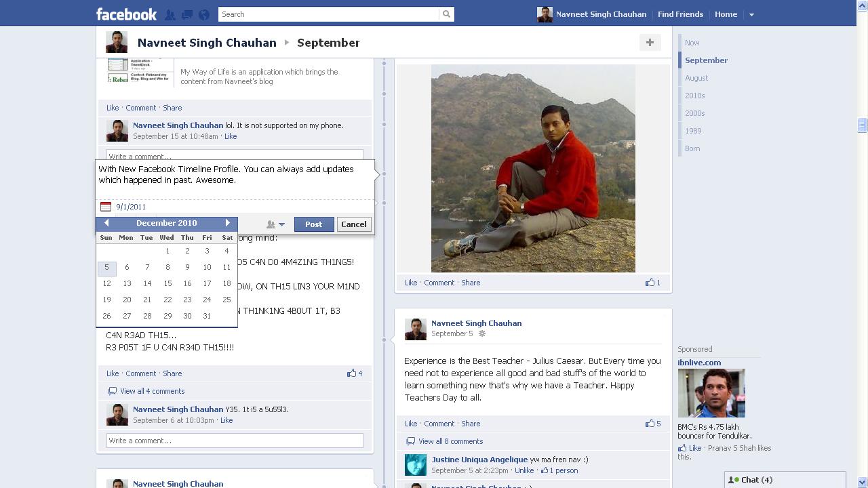
Task: Like the Teachers Day post
Action: (410, 423)
